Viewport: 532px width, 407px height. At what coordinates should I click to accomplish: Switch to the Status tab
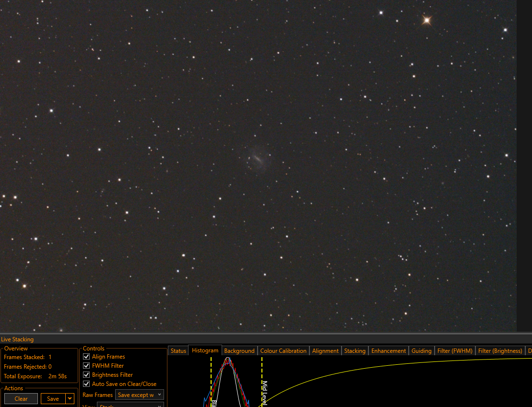pos(178,351)
